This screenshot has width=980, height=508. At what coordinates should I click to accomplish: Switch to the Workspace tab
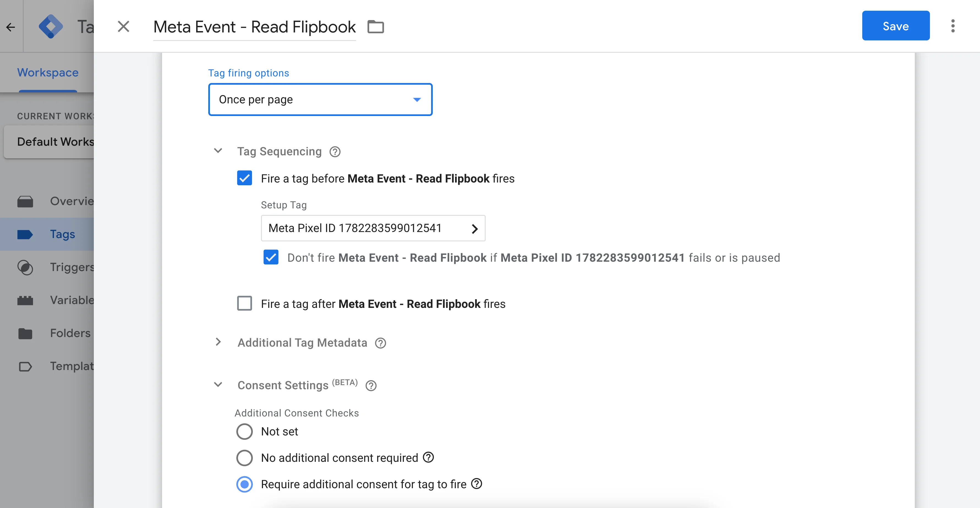click(x=48, y=72)
